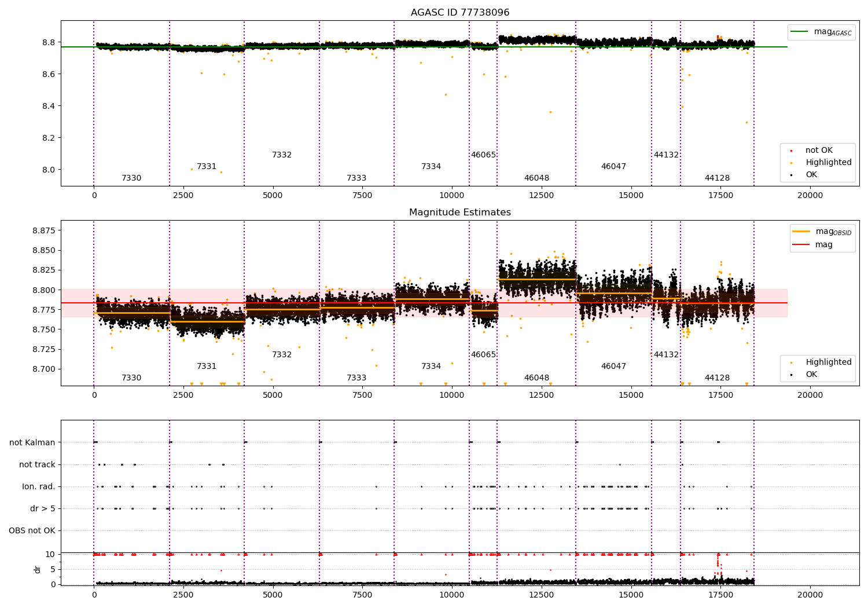Click the 'not track' axis label

click(x=37, y=464)
